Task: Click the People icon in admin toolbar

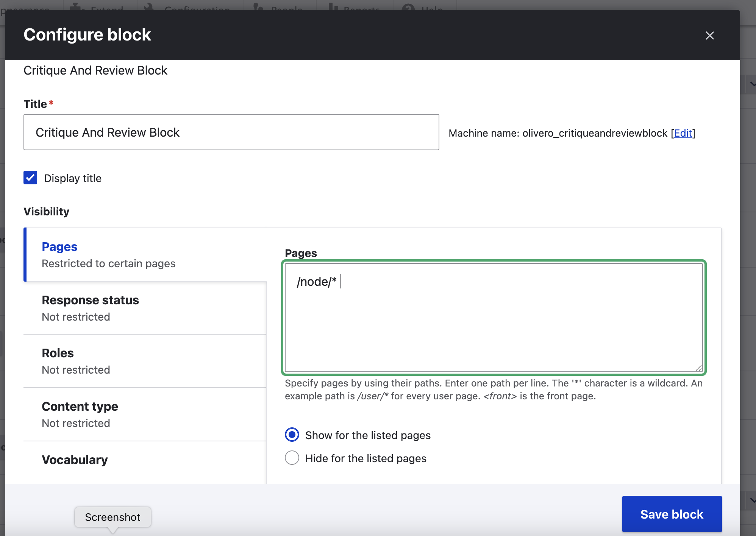Action: point(258,6)
